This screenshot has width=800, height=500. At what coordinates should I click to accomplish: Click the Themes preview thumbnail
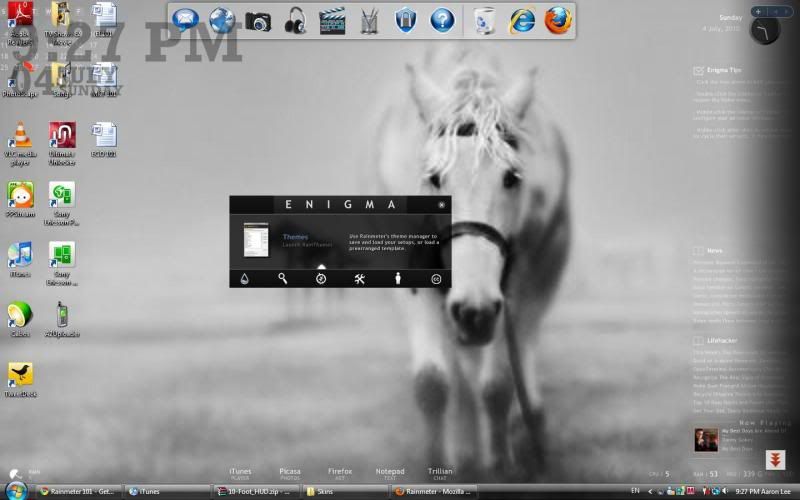click(257, 240)
